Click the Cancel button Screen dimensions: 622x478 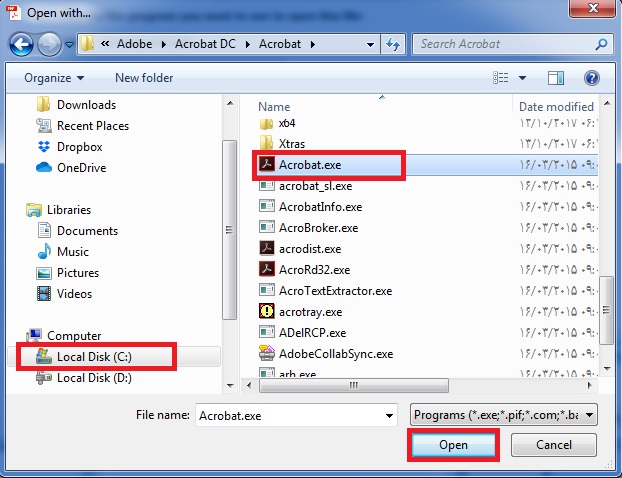554,445
